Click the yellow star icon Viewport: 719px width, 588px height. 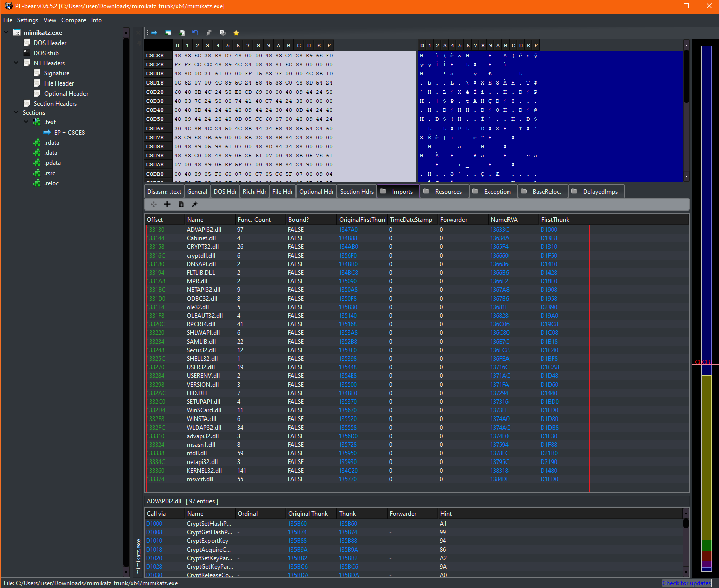tap(236, 33)
